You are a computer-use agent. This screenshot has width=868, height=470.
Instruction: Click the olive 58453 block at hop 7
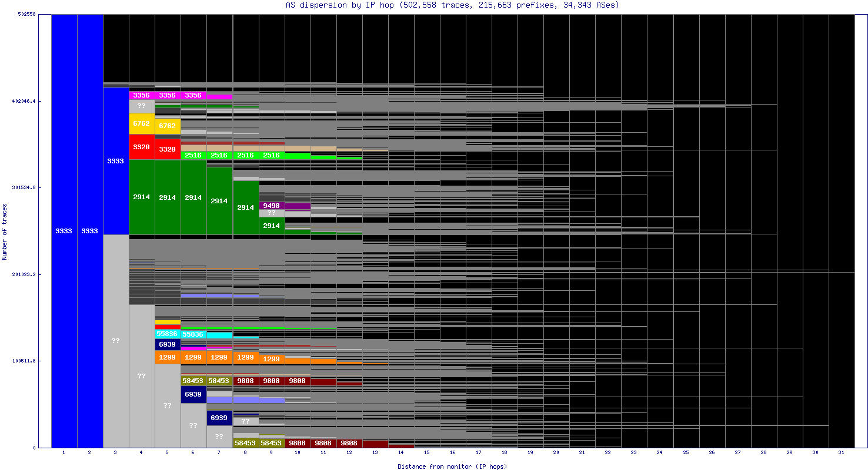tap(219, 381)
